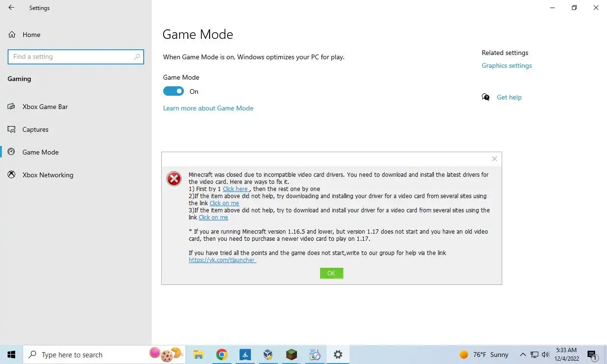The image size is (607, 364).
Task: Open the Windows Start menu
Action: click(11, 355)
